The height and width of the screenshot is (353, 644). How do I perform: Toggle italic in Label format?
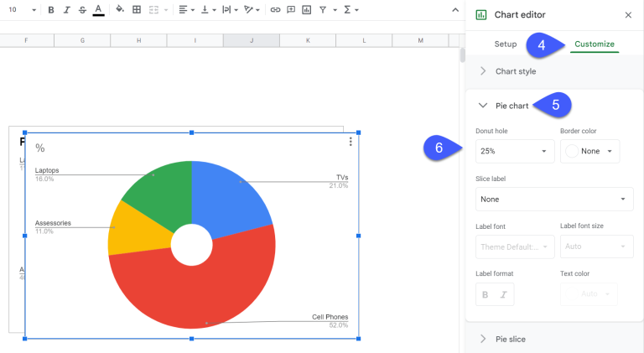(504, 294)
